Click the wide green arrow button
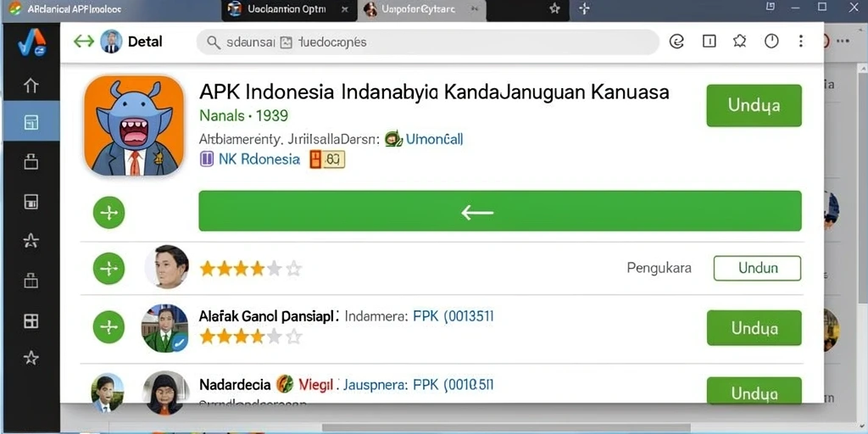Screen dimensions: 868x434 coord(500,211)
